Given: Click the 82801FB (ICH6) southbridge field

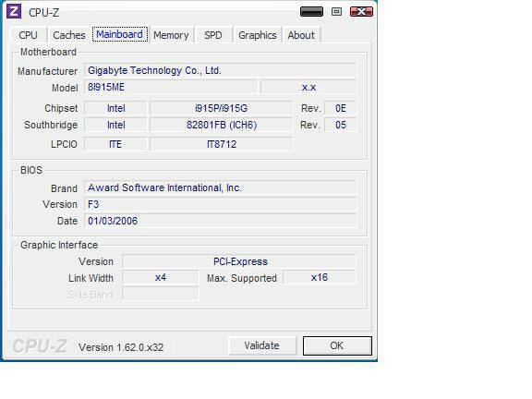Looking at the screenshot, I should pos(222,125).
